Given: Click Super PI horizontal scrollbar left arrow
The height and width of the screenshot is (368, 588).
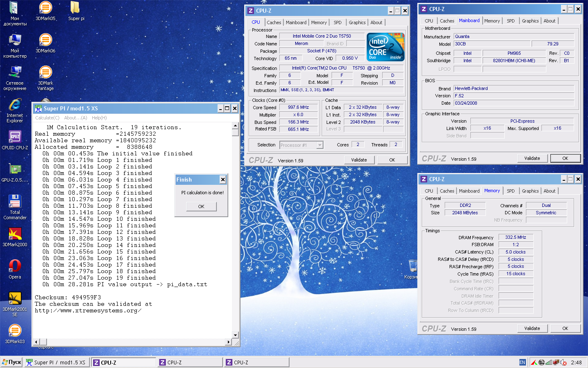Looking at the screenshot, I should coord(36,342).
